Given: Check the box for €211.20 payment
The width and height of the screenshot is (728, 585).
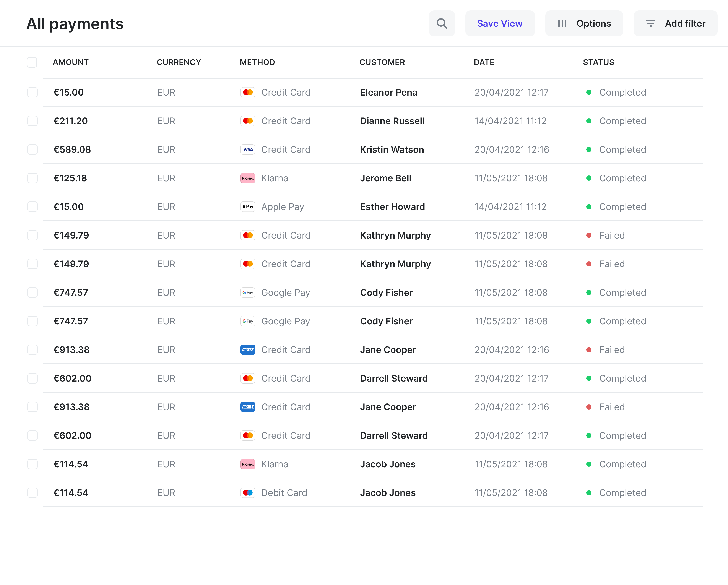Looking at the screenshot, I should (32, 121).
